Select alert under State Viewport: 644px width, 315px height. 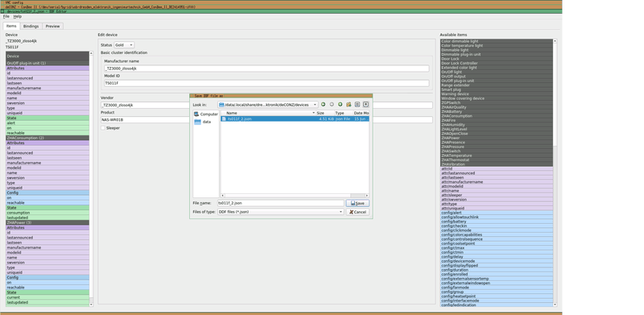point(47,123)
